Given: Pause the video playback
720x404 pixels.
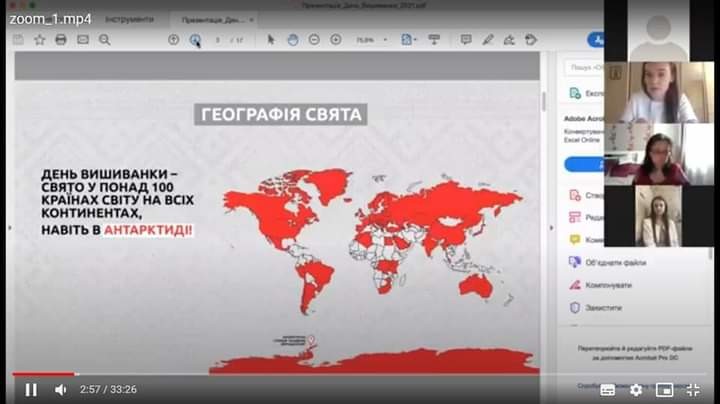Looking at the screenshot, I should pyautogui.click(x=31, y=390).
